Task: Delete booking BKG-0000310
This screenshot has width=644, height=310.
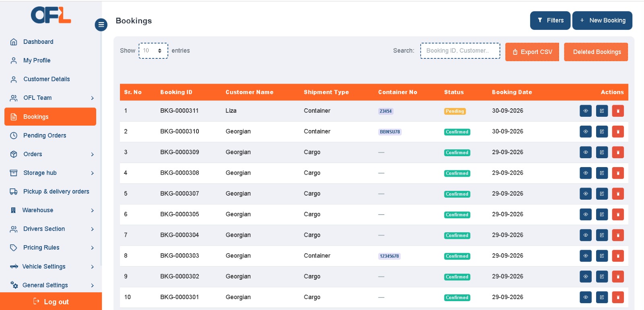Action: (x=618, y=132)
